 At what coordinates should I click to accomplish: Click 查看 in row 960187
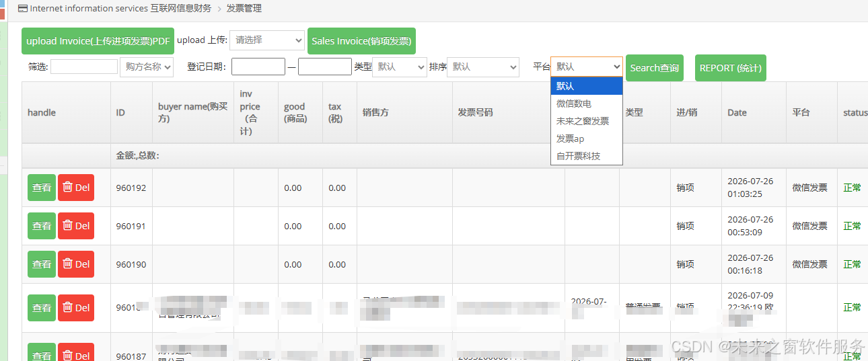[42, 352]
